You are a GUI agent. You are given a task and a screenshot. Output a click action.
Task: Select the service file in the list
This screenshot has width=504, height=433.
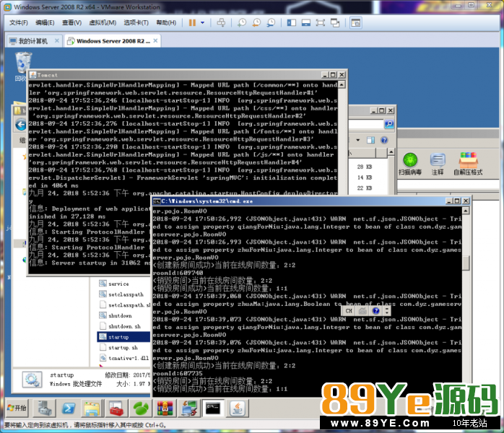pos(114,284)
